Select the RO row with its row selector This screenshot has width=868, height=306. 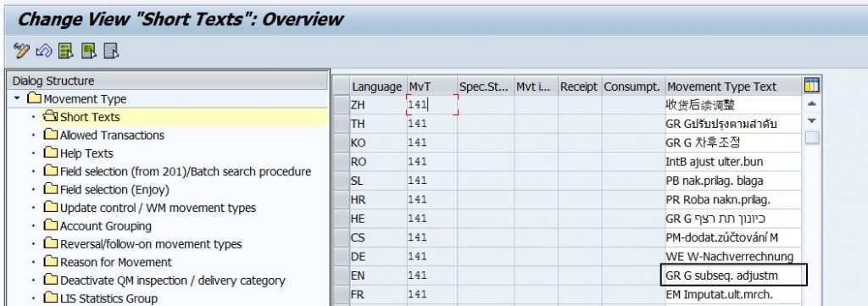(342, 162)
